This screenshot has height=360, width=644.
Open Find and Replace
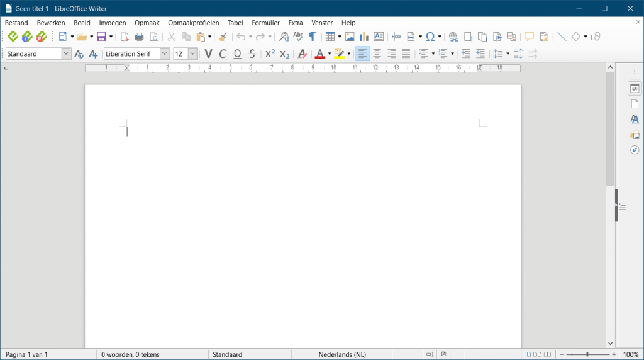[x=284, y=37]
